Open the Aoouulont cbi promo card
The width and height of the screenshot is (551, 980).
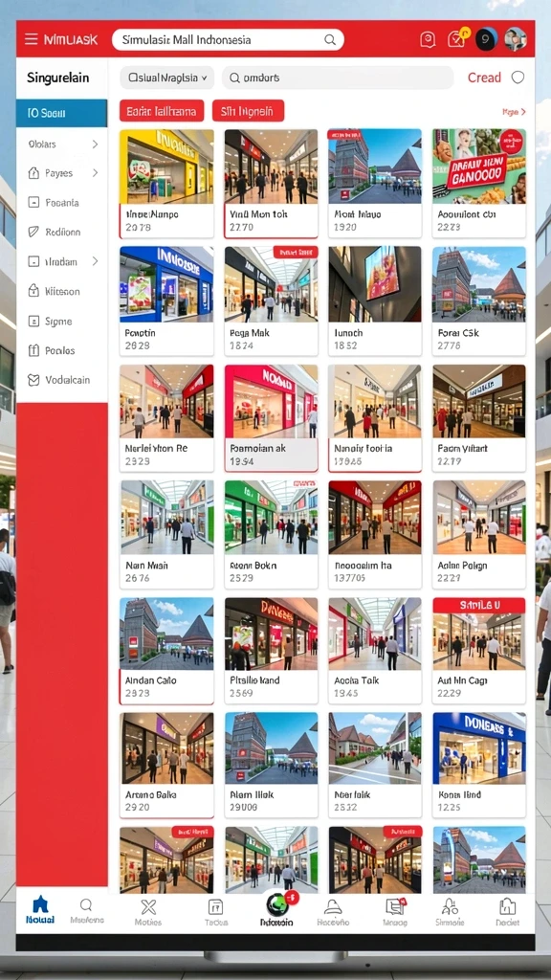[479, 184]
